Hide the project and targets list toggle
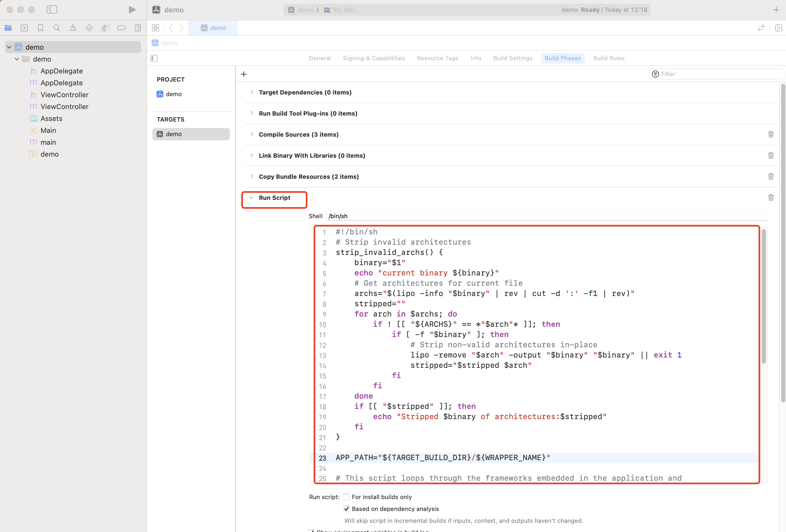Viewport: 786px width, 532px height. coord(154,59)
